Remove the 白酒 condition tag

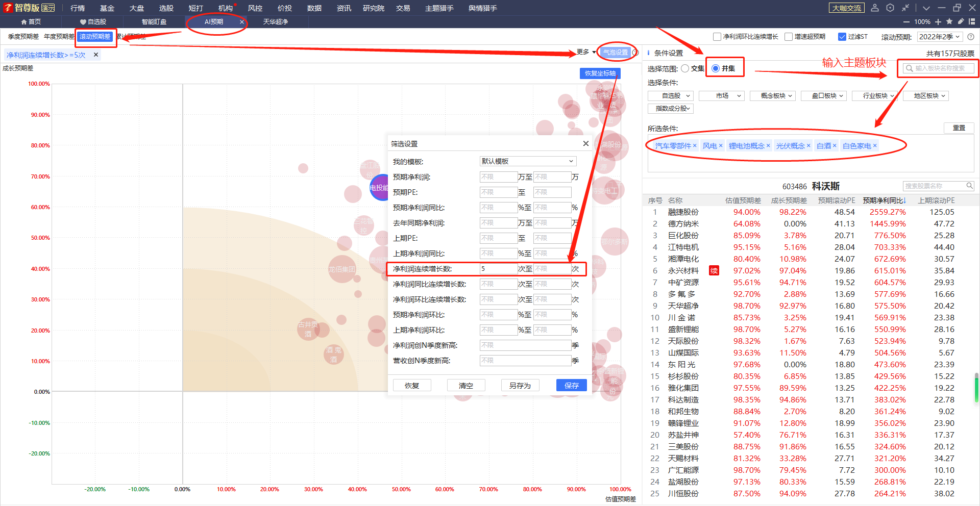coord(835,145)
